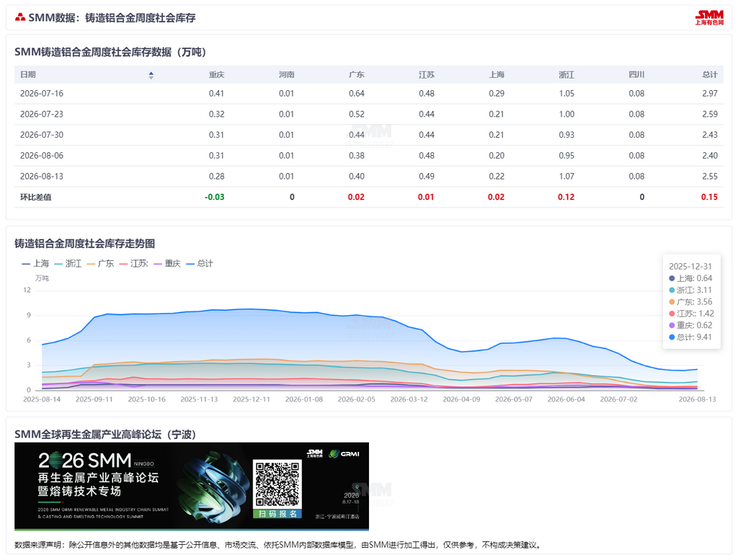The height and width of the screenshot is (560, 738).
Task: Click the 2.40 total value
Action: [x=710, y=155]
